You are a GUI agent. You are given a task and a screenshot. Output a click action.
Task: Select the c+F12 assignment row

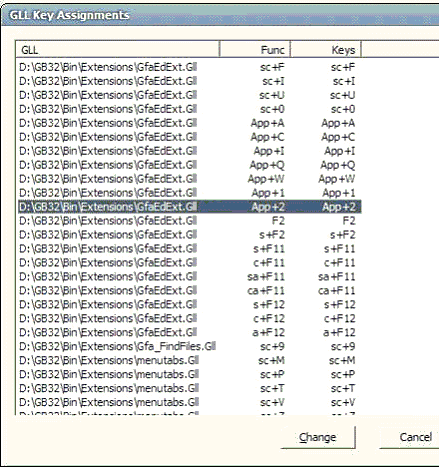pyautogui.click(x=189, y=319)
